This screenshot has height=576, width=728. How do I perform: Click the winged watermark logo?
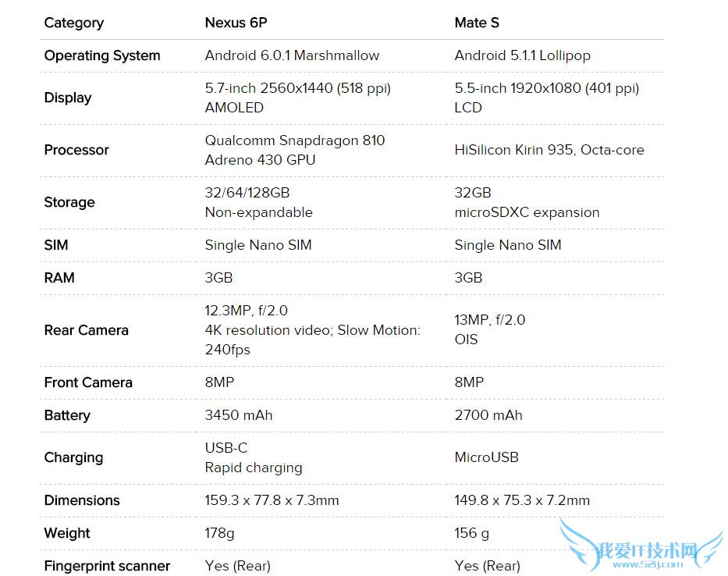(640, 550)
